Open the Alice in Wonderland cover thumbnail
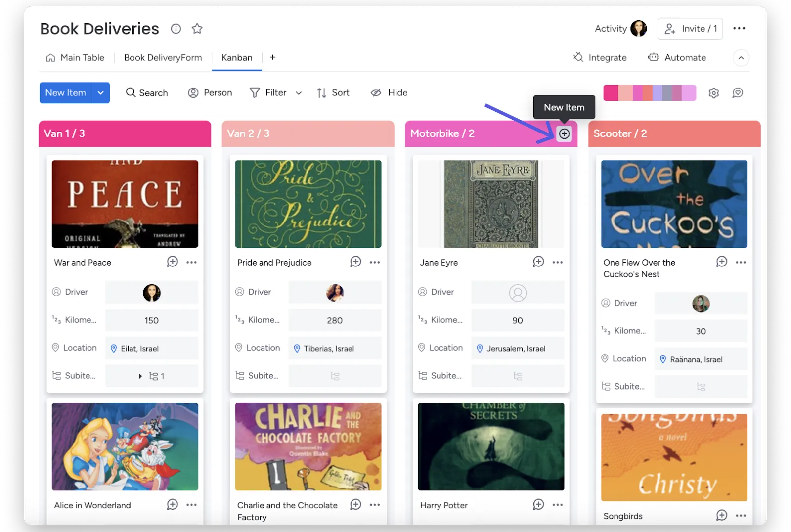This screenshot has height=532, width=791. (125, 446)
